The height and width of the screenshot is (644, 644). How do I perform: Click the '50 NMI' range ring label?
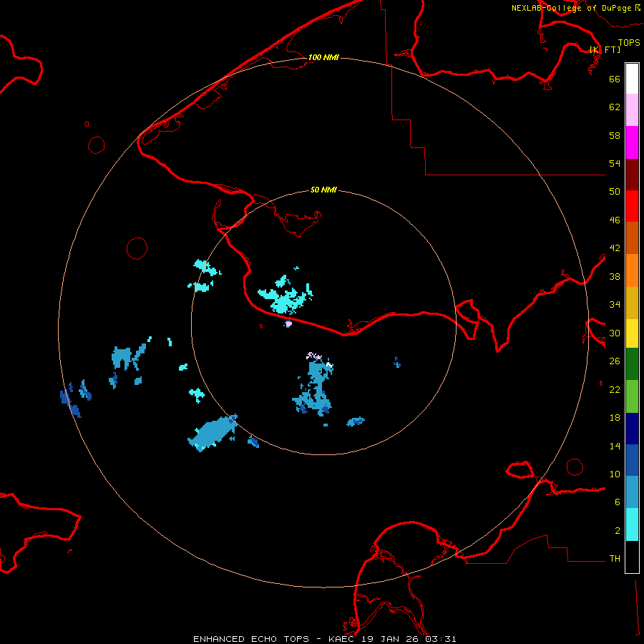coord(323,190)
